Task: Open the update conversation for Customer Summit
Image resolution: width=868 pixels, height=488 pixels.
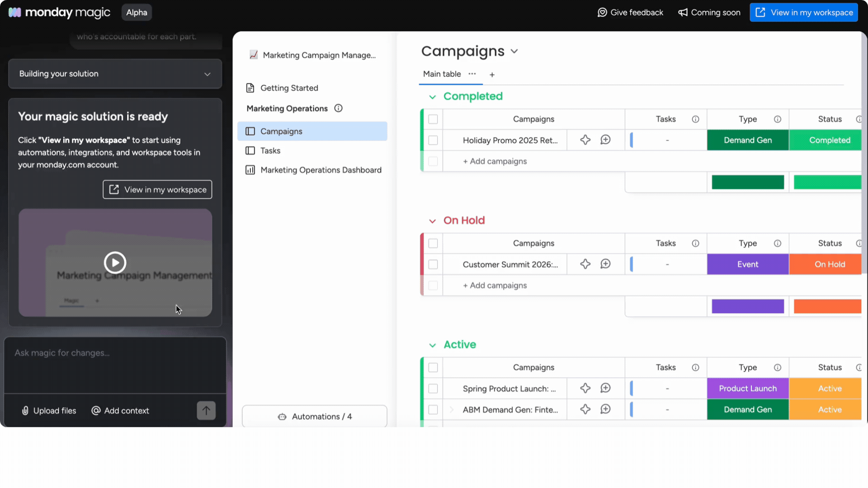Action: click(605, 264)
